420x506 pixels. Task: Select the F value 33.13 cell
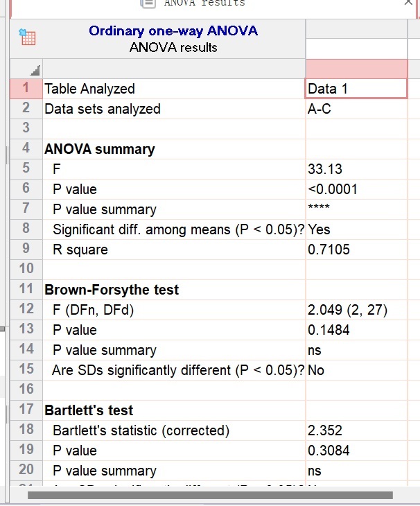click(356, 169)
